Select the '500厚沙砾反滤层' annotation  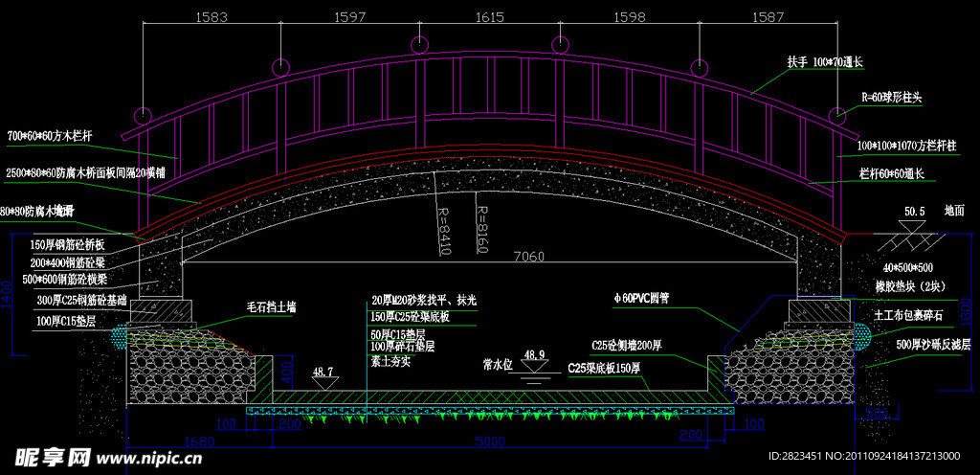click(933, 345)
